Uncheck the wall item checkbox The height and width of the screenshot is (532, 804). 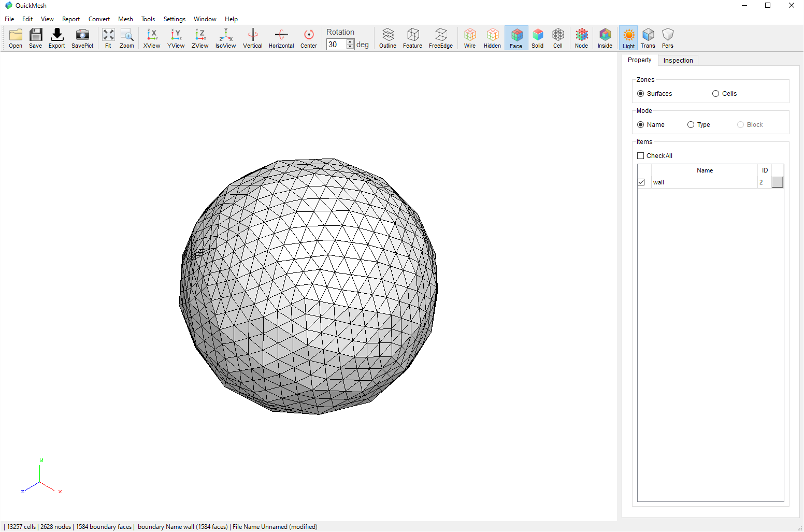641,182
